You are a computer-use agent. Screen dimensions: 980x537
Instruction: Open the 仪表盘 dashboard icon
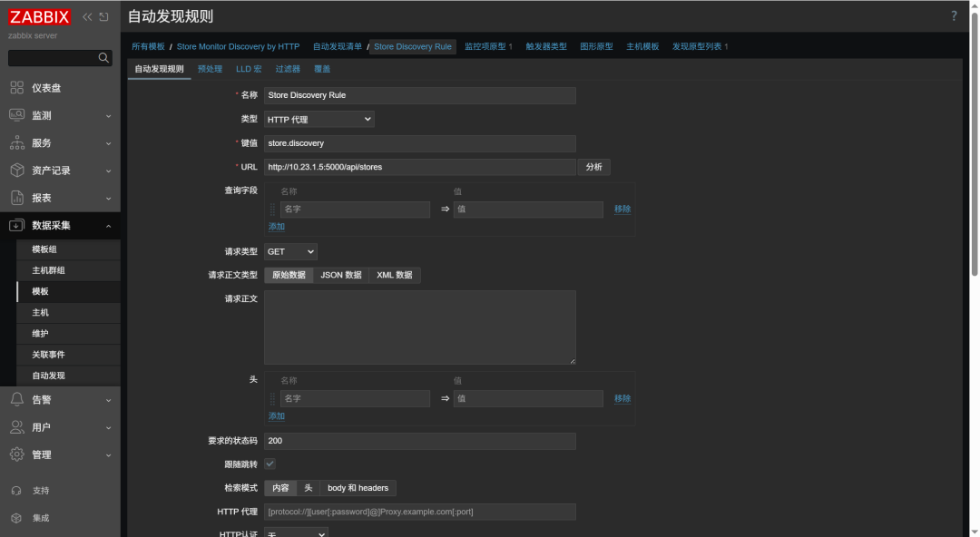(17, 87)
